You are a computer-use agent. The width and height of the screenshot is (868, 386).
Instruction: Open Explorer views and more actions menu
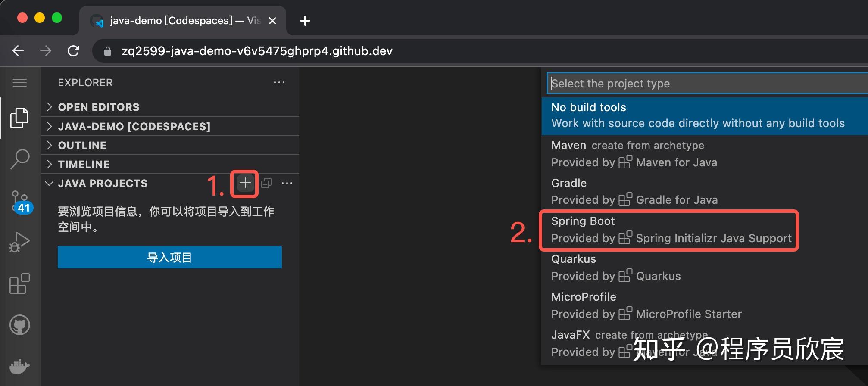[x=279, y=82]
